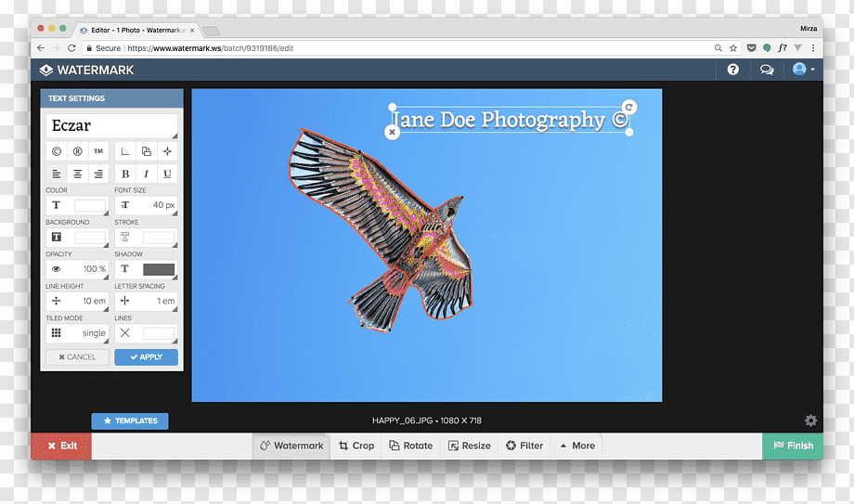
Task: Align text to the right
Action: click(x=98, y=174)
